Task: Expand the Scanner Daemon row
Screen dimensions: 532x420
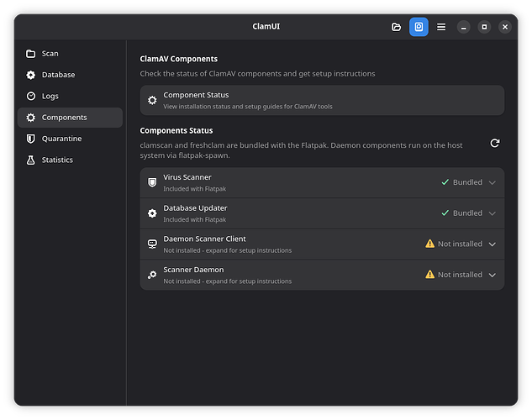Action: tap(492, 275)
